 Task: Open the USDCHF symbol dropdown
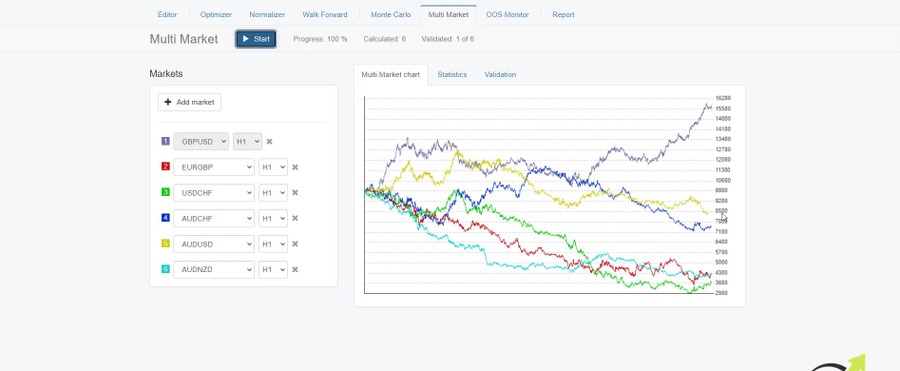(x=214, y=193)
